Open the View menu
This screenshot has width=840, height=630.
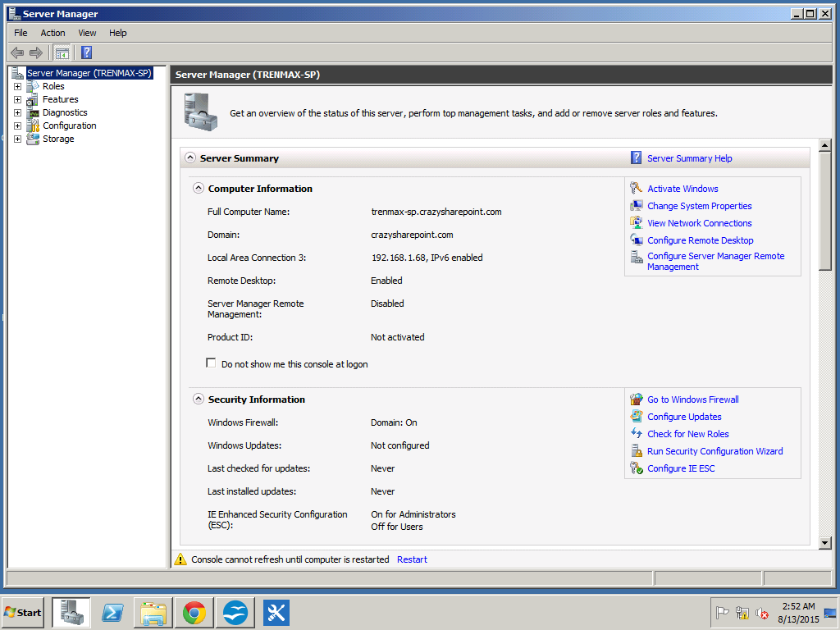(87, 33)
